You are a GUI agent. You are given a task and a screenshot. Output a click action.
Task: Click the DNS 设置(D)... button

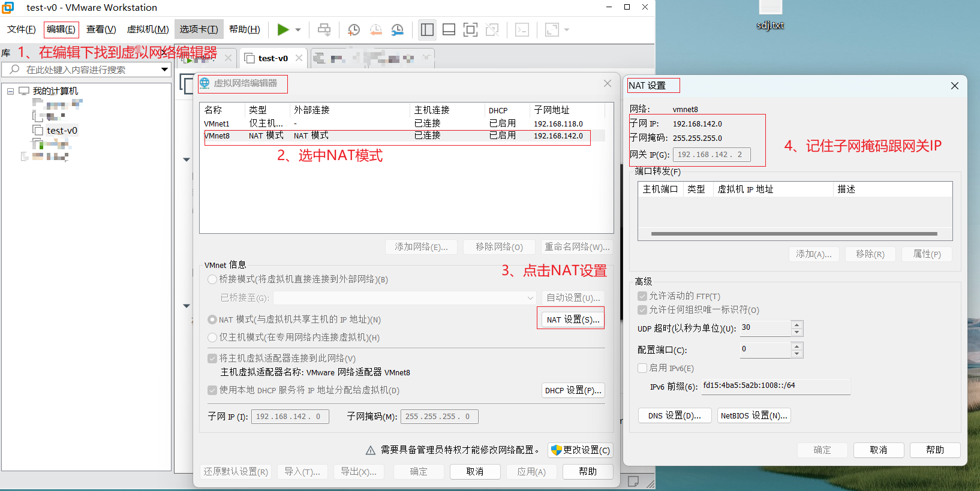coord(675,415)
